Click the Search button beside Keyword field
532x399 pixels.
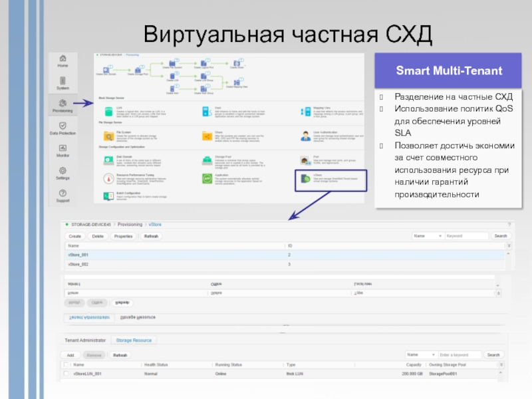click(x=501, y=236)
